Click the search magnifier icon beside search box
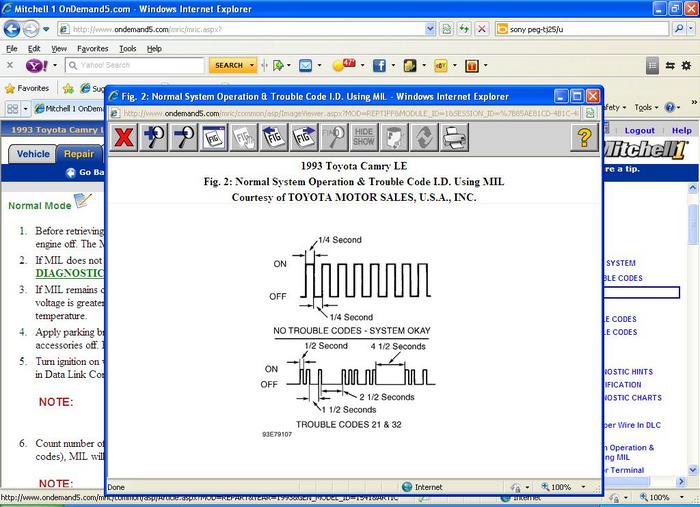The image size is (700, 507). pos(679,29)
